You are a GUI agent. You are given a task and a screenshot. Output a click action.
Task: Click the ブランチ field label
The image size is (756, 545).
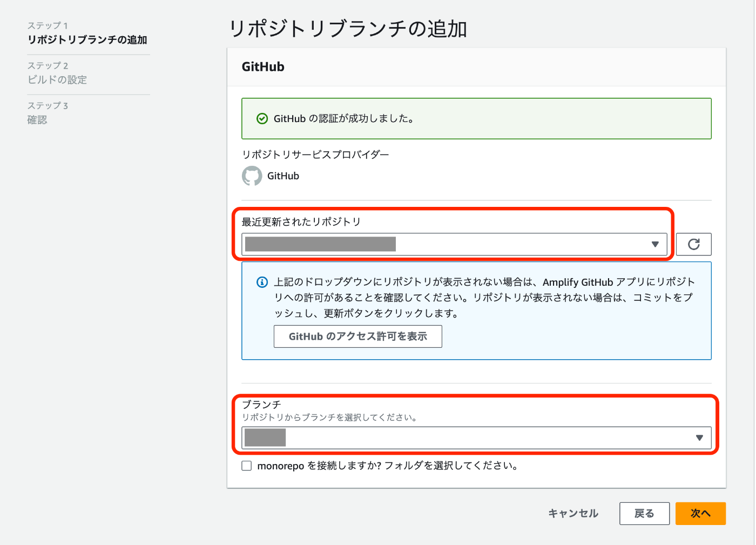(261, 405)
